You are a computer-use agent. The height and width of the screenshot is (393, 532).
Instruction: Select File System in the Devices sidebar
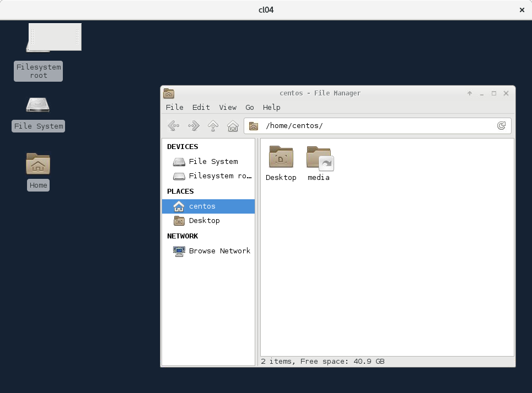[208, 162]
